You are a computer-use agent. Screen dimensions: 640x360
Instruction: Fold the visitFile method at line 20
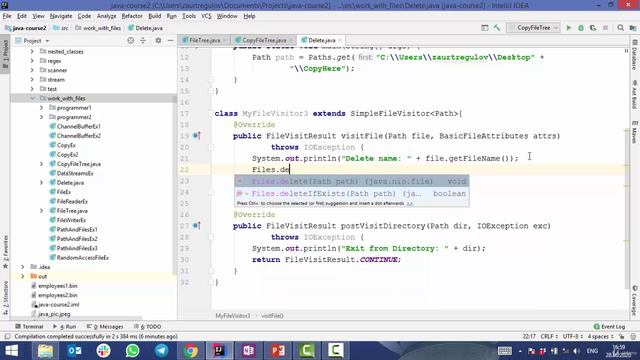coord(211,147)
